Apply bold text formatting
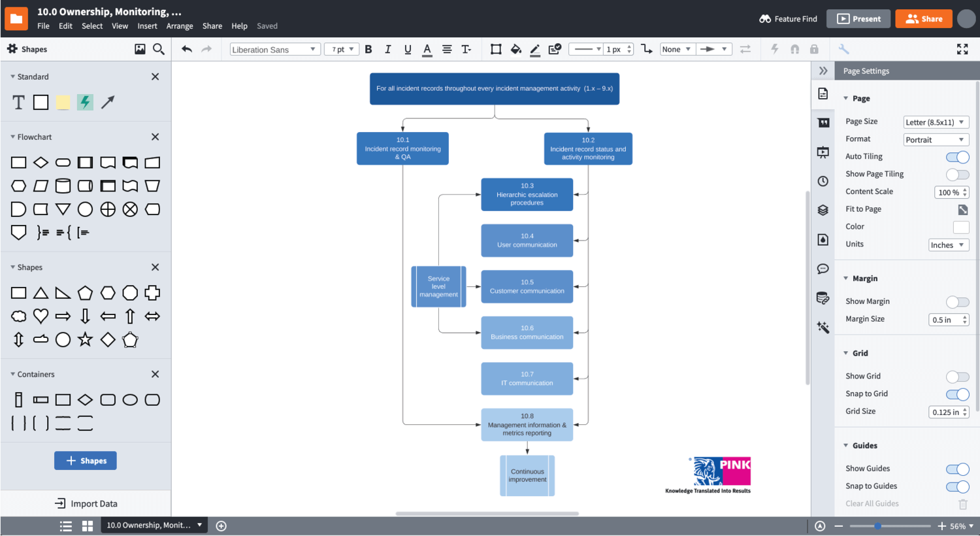Image resolution: width=980 pixels, height=536 pixels. [368, 49]
